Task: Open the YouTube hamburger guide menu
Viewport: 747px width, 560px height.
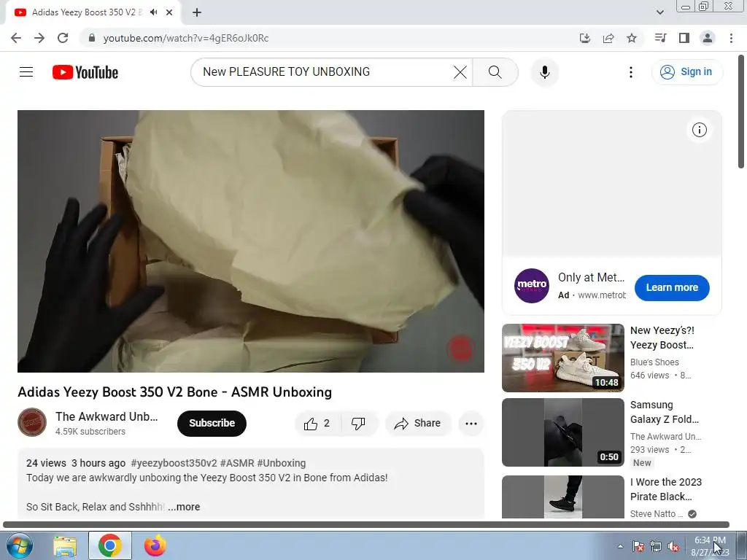Action: [x=26, y=72]
